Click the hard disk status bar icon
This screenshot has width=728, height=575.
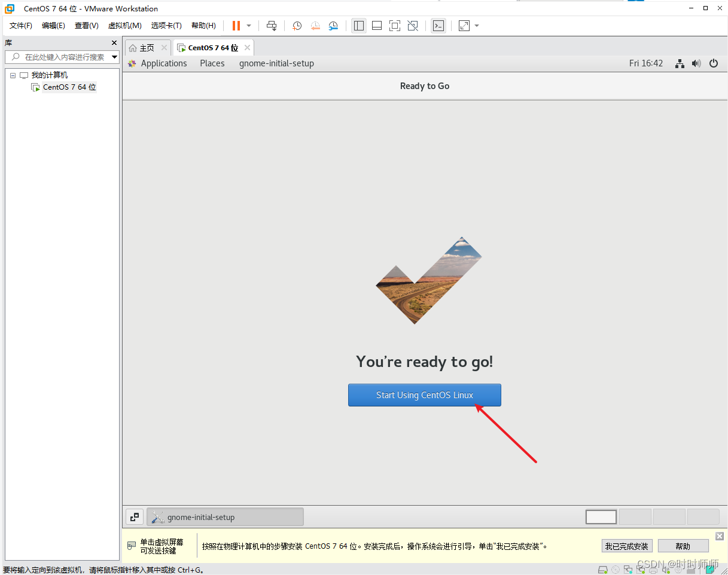pos(604,570)
